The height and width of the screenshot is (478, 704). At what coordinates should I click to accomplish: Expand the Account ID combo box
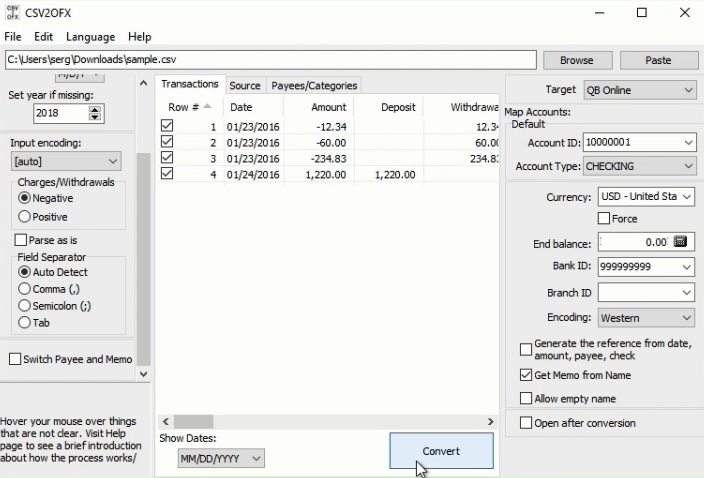[x=688, y=143]
